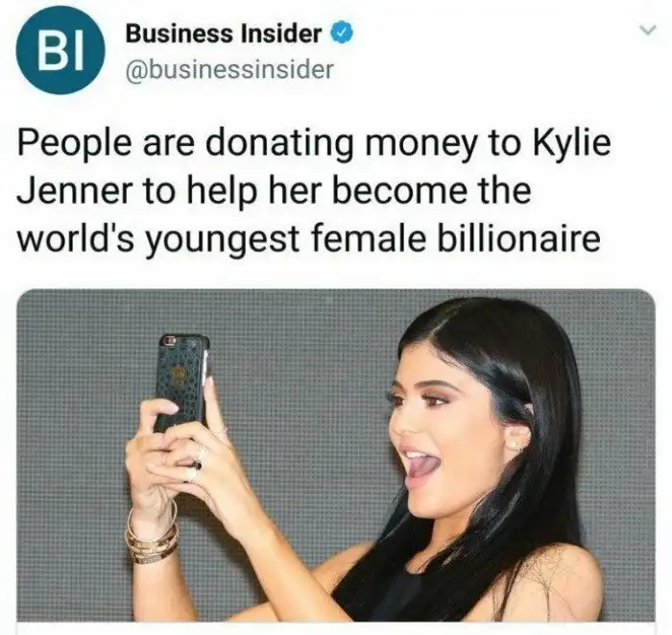Click the tweet headline's first line
The width and height of the screenshot is (672, 635).
click(x=314, y=144)
